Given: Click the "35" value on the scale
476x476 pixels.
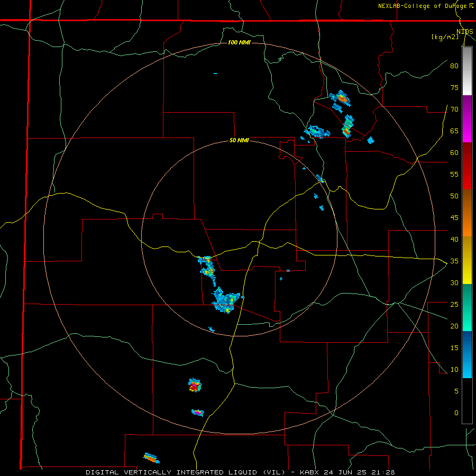Looking at the screenshot, I should point(454,261).
